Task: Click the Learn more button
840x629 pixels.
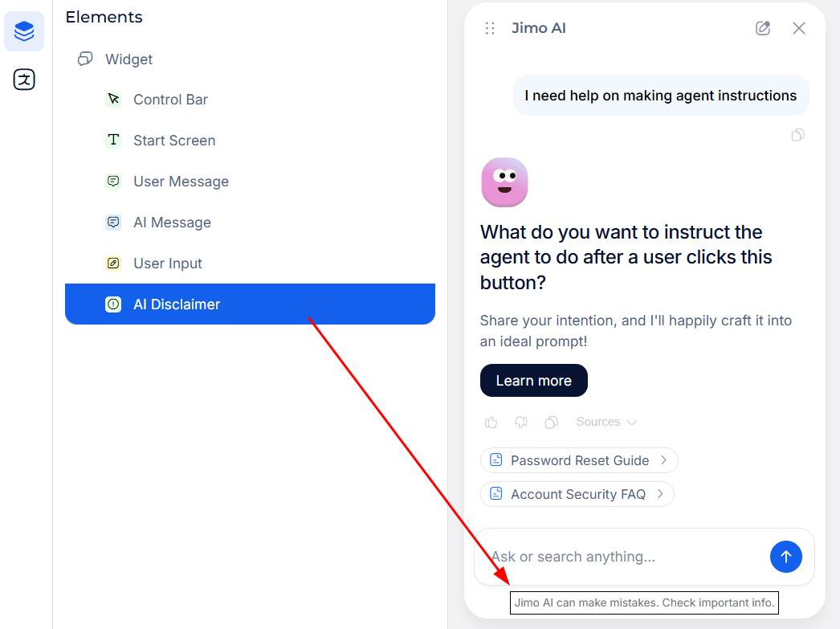Action: (x=533, y=381)
